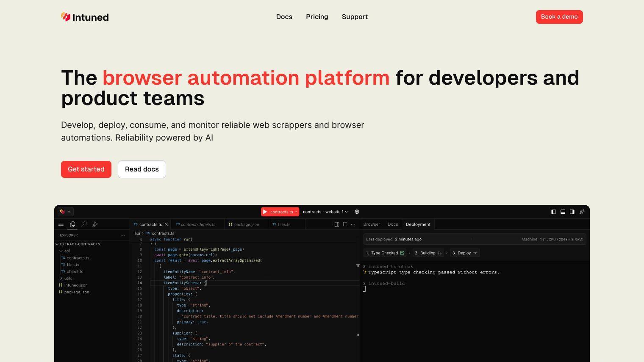Run contracts.ts with the red play button
Screen dimensions: 644x362
265,212
